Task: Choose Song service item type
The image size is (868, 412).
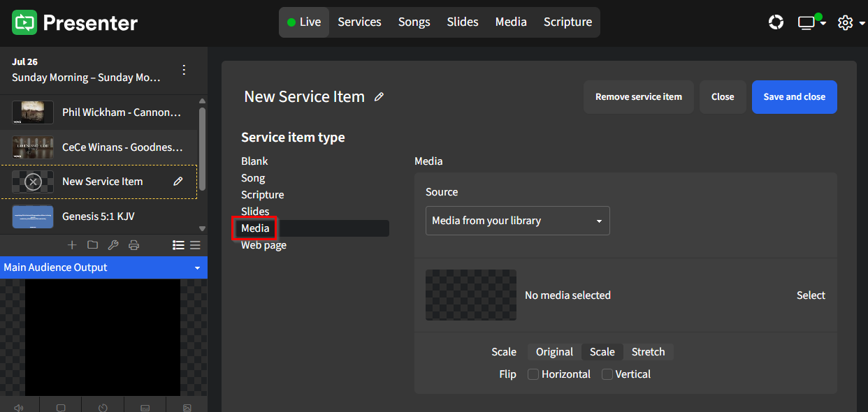Action: 253,178
